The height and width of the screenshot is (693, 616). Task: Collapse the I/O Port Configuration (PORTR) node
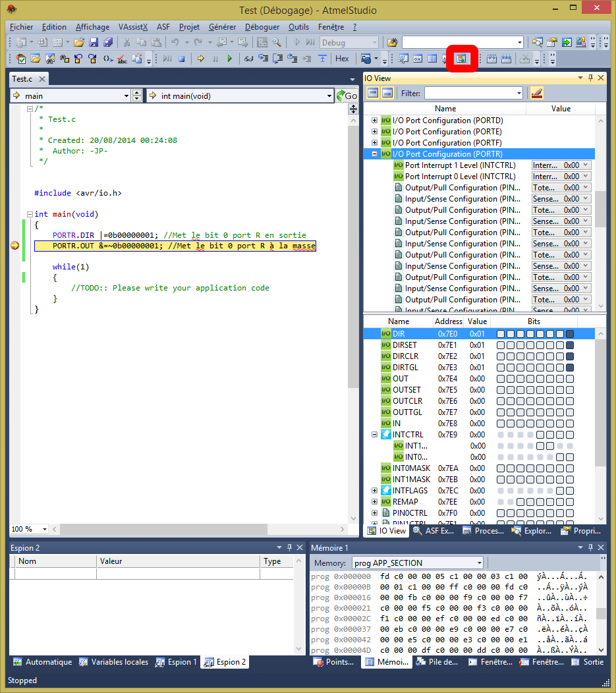pyautogui.click(x=375, y=154)
